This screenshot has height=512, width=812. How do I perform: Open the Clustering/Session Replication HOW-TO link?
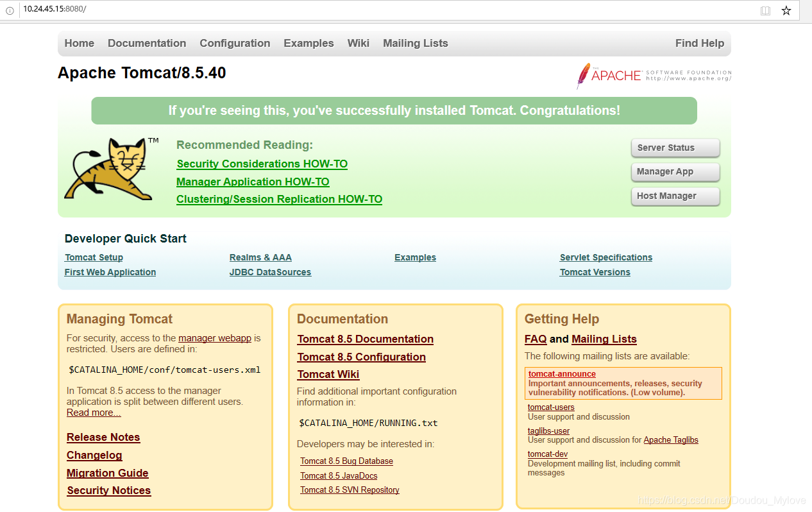point(279,199)
